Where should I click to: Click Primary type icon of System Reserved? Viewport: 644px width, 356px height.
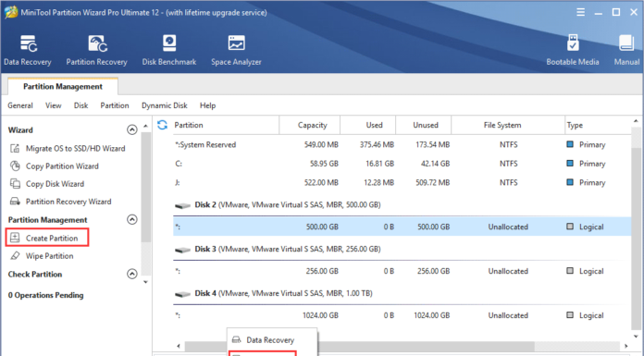[x=570, y=144]
